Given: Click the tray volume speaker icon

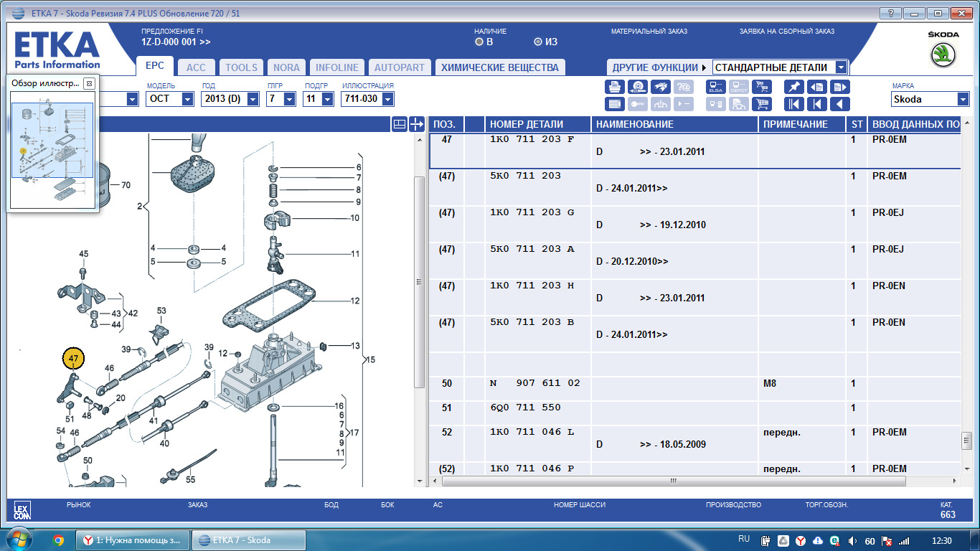Looking at the screenshot, I should point(852,540).
